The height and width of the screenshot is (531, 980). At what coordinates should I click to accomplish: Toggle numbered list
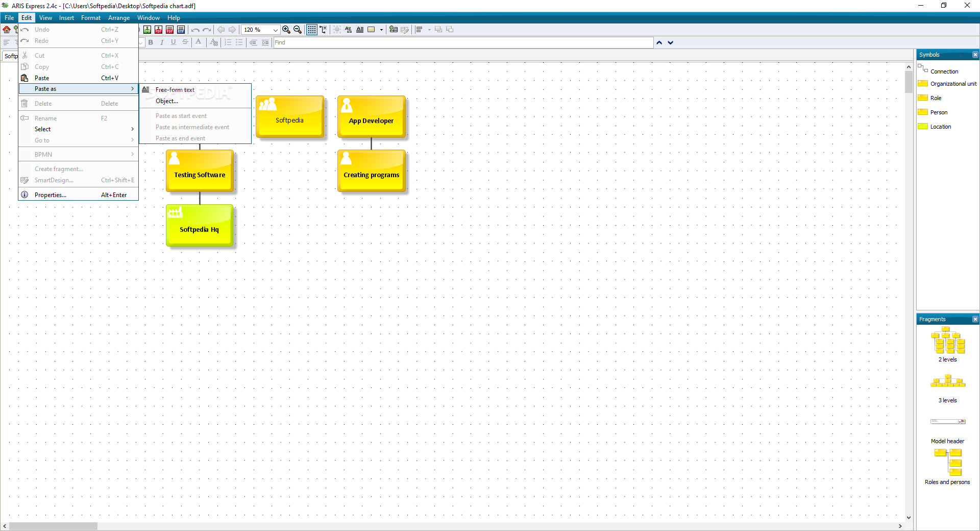pos(228,42)
